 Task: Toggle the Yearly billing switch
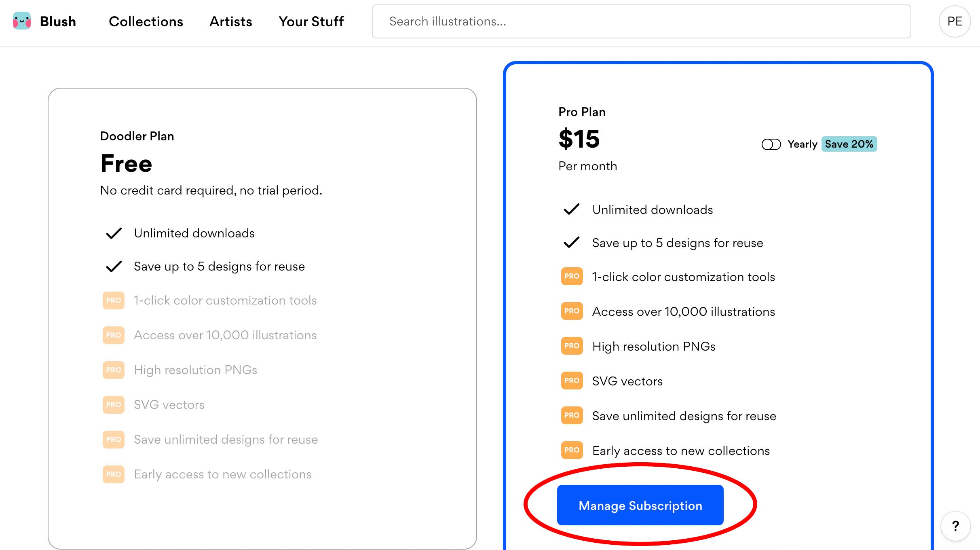click(x=771, y=144)
